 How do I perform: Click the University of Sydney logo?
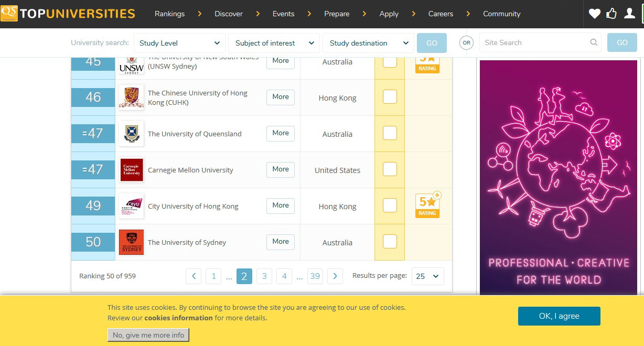pyautogui.click(x=131, y=242)
